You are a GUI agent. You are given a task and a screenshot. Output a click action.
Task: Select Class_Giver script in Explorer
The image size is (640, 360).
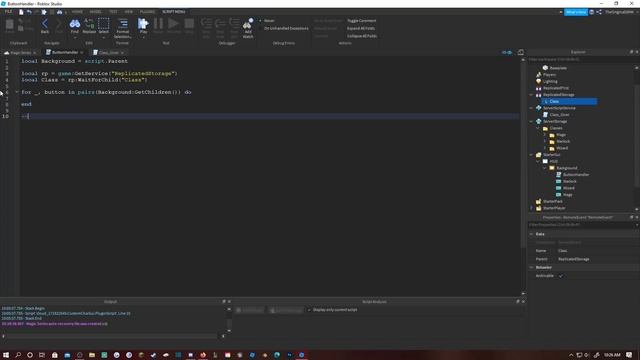559,115
